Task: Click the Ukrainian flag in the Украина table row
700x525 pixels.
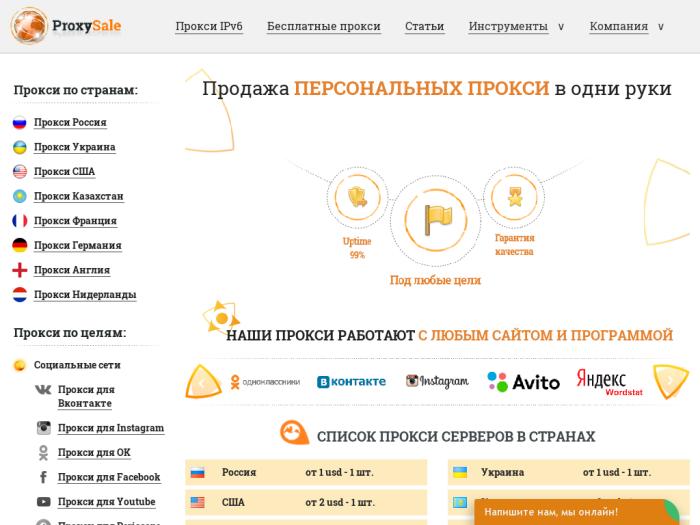Action: pyautogui.click(x=460, y=472)
